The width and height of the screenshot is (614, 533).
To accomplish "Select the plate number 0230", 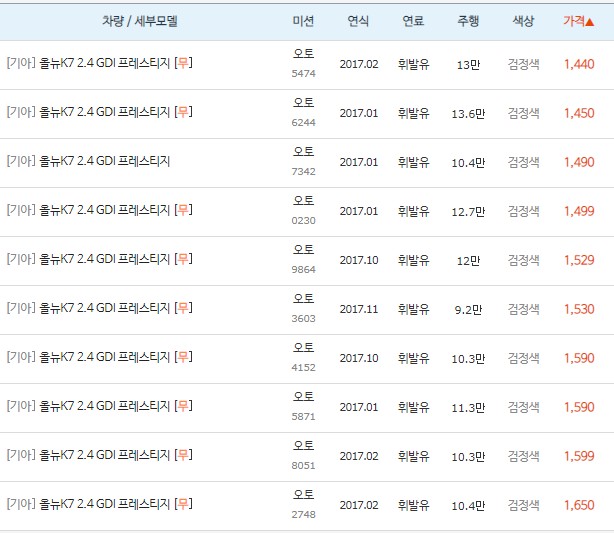I will pos(303,220).
